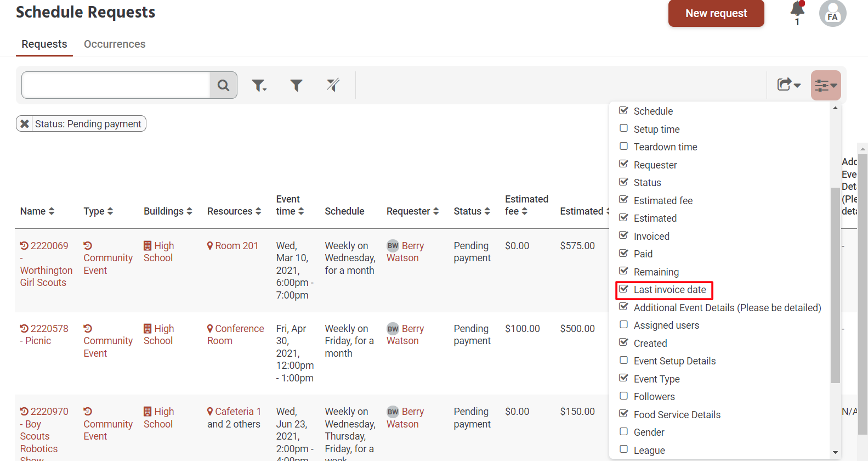Uncheck the Last invoice date column

click(623, 289)
